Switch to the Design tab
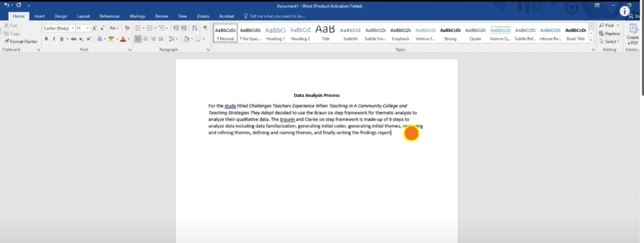Viewport: 644px width, 243px height. pyautogui.click(x=60, y=16)
